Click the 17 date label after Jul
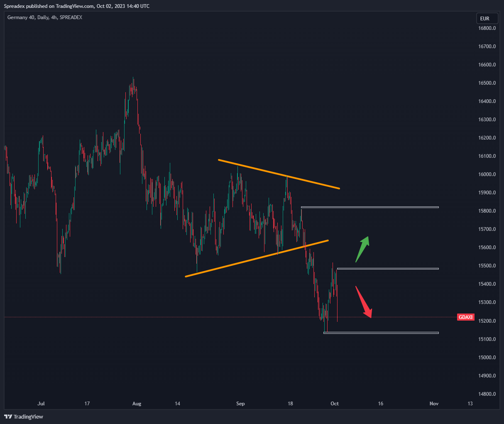This screenshot has height=424, width=504. [87, 404]
